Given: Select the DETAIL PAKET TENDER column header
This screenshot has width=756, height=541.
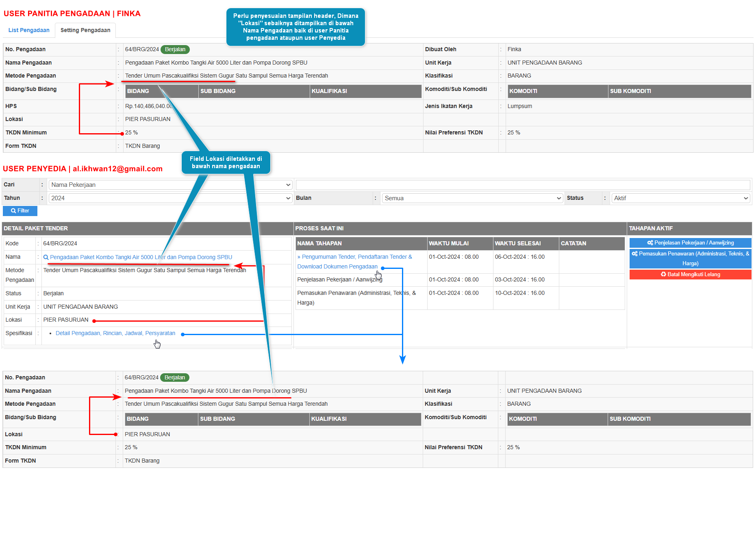Looking at the screenshot, I should coord(148,228).
